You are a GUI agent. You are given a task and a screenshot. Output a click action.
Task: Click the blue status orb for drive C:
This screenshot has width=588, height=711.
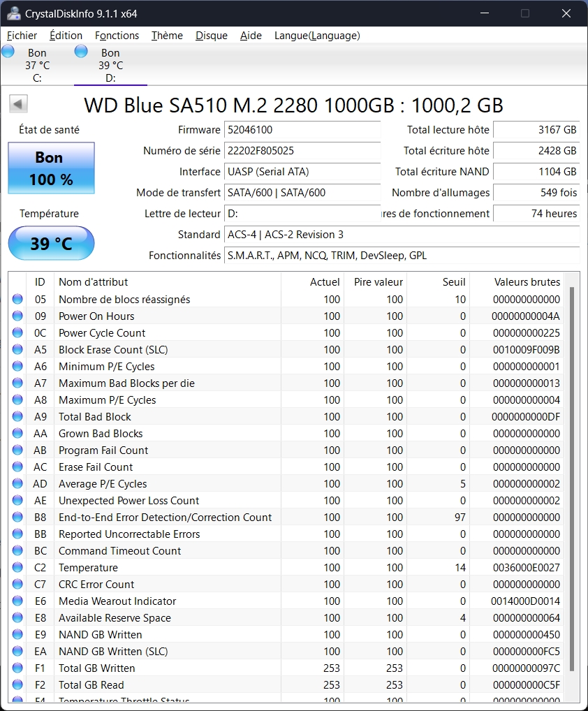(8, 51)
